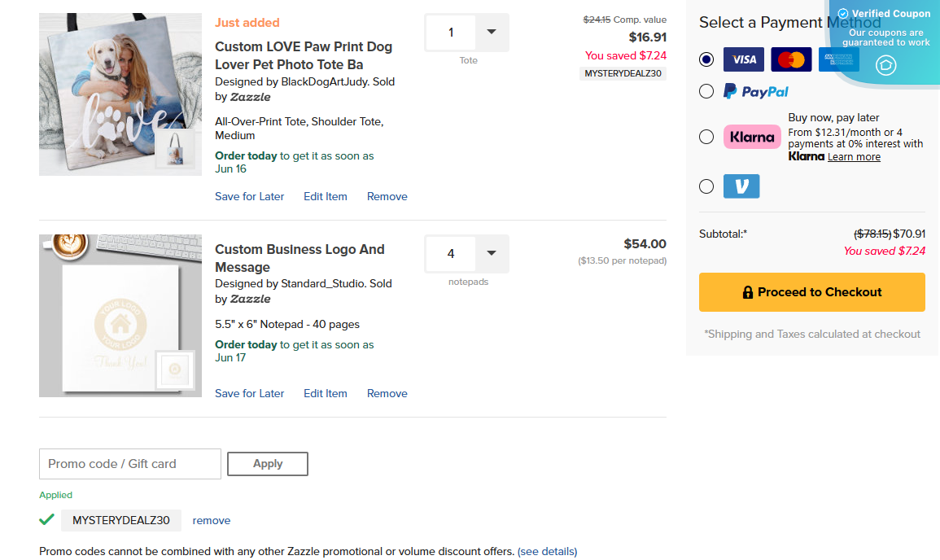This screenshot has width=940, height=560.
Task: Save the dog tote bag for later
Action: tap(249, 196)
